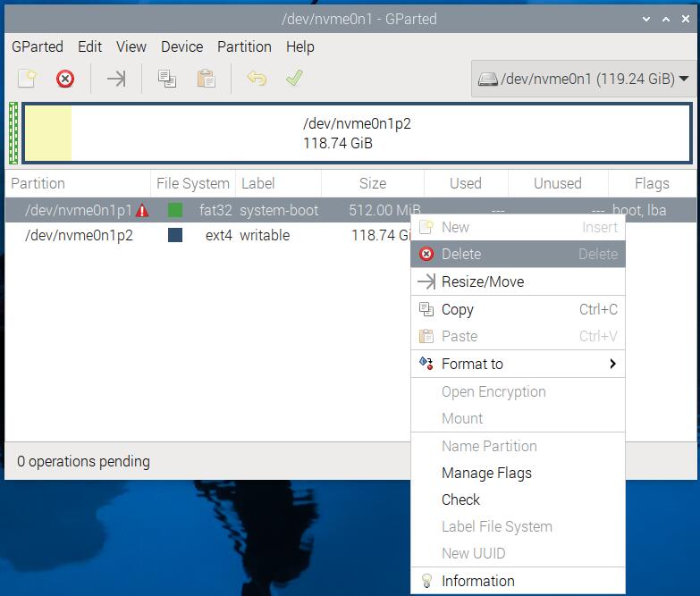The height and width of the screenshot is (596, 700).
Task: Select nvme0n1p2 block in disk graphic
Action: [357, 133]
